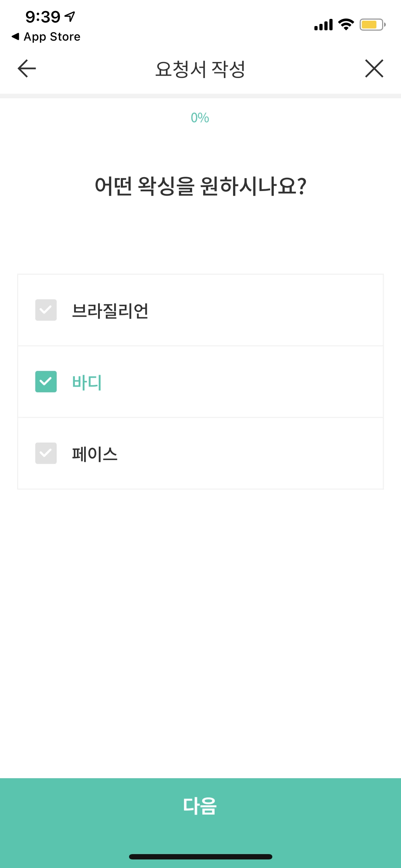The image size is (401, 868).
Task: Tap the home indicator bar at bottom
Action: click(200, 857)
